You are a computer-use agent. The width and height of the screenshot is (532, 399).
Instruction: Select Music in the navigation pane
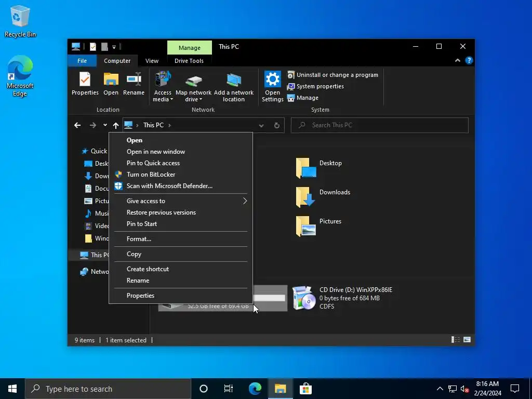(96, 214)
